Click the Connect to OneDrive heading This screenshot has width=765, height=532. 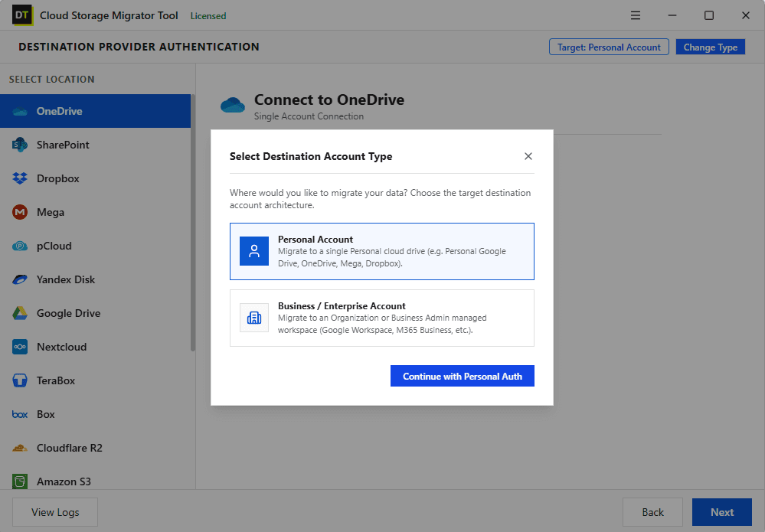click(x=329, y=100)
